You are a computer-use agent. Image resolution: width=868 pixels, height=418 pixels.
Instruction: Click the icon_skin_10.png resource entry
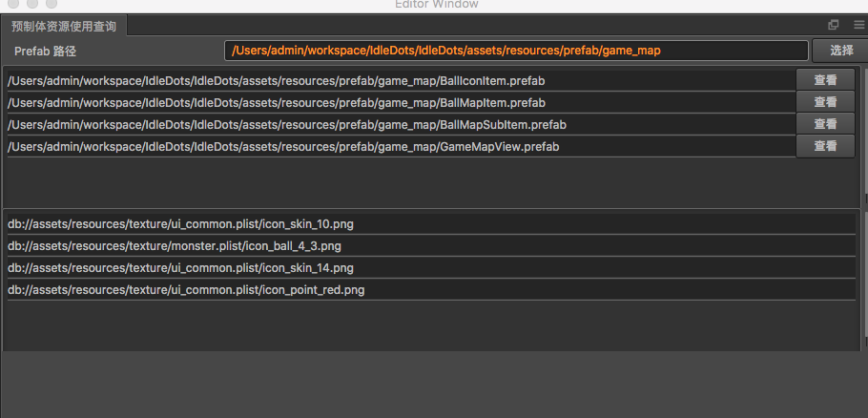(429, 223)
